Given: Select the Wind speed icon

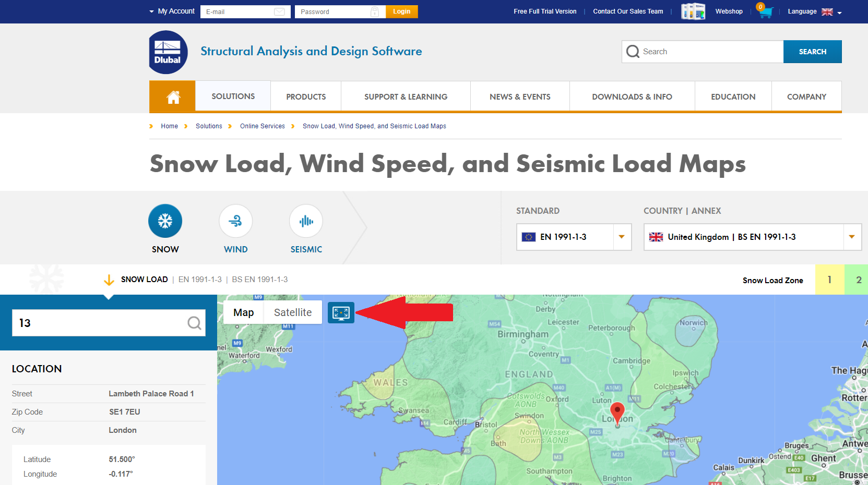Looking at the screenshot, I should (236, 221).
